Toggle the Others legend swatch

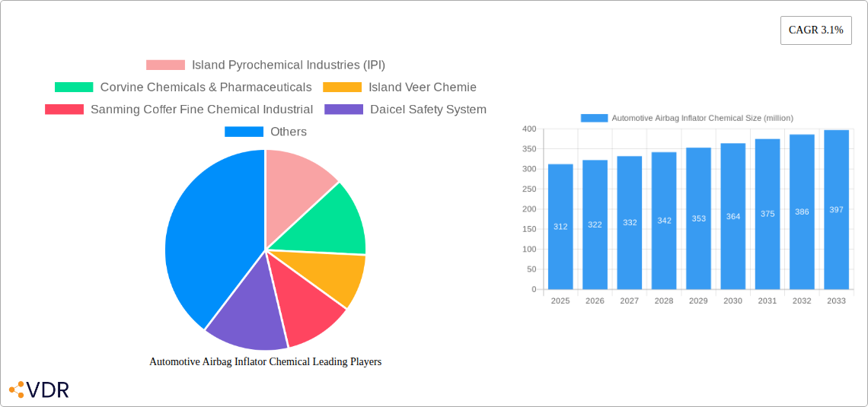pos(244,132)
